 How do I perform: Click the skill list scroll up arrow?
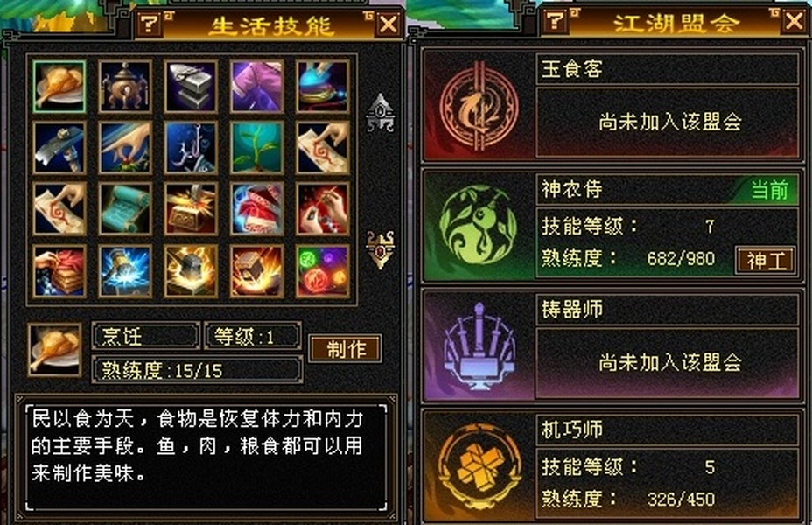click(381, 112)
